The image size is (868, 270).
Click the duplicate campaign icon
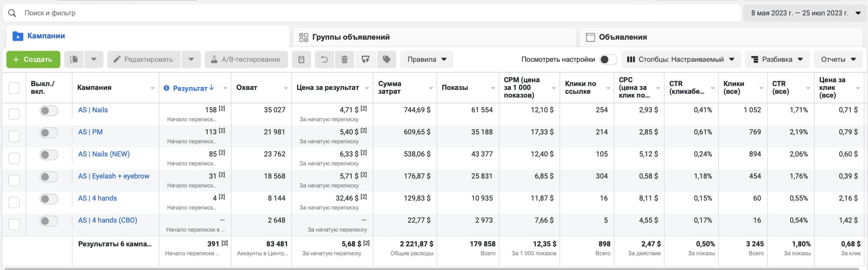(74, 59)
